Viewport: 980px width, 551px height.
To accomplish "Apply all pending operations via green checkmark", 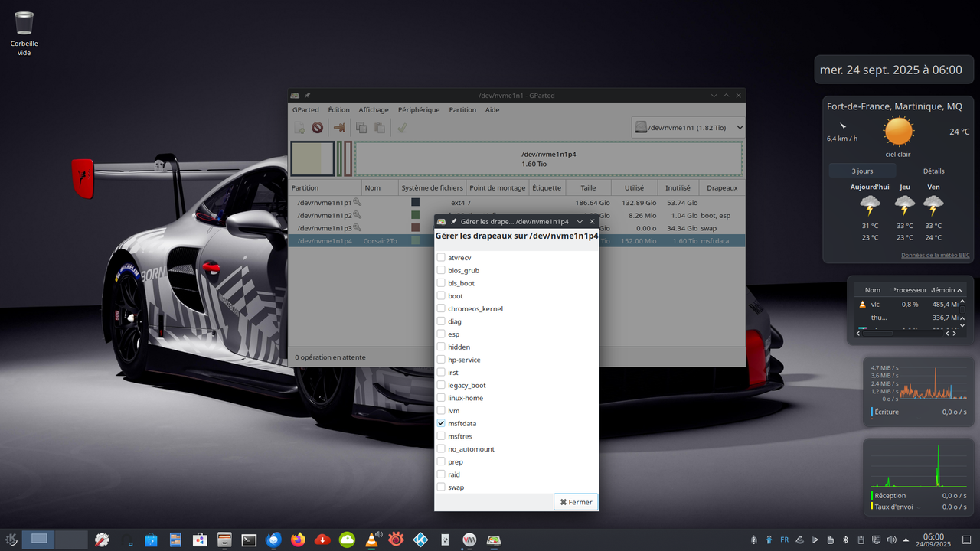I will (401, 128).
